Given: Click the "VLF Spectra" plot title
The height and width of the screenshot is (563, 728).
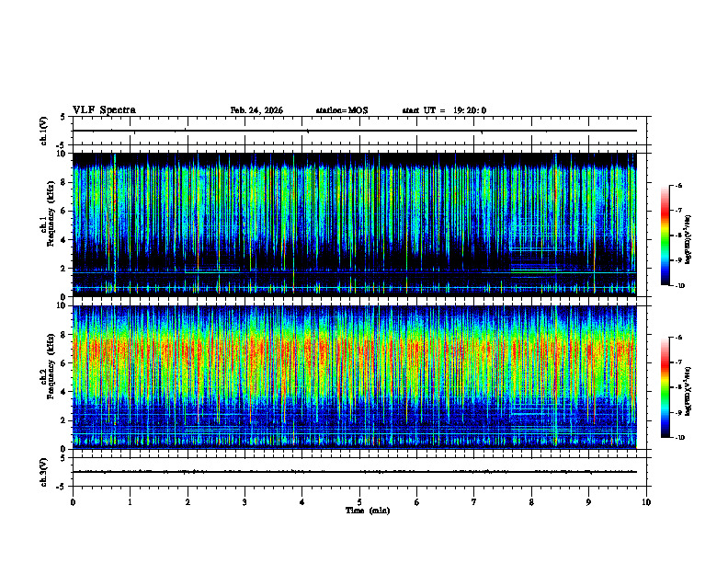Looking at the screenshot, I should pos(104,110).
